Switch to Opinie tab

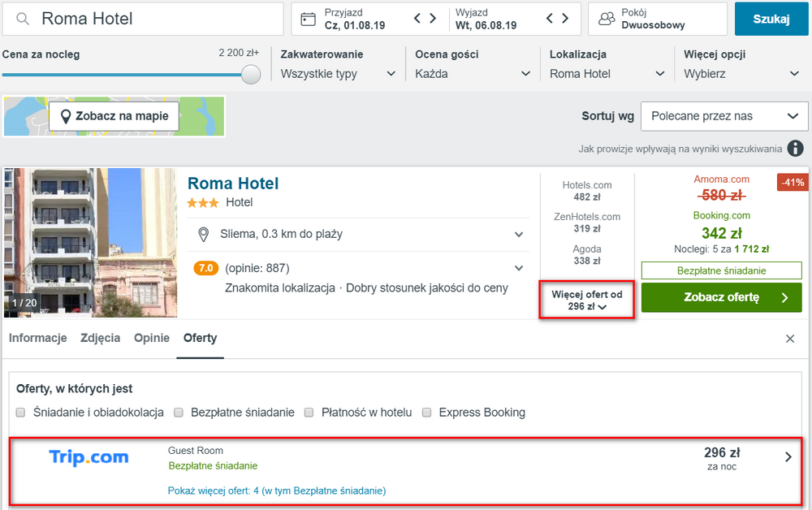[x=152, y=338]
